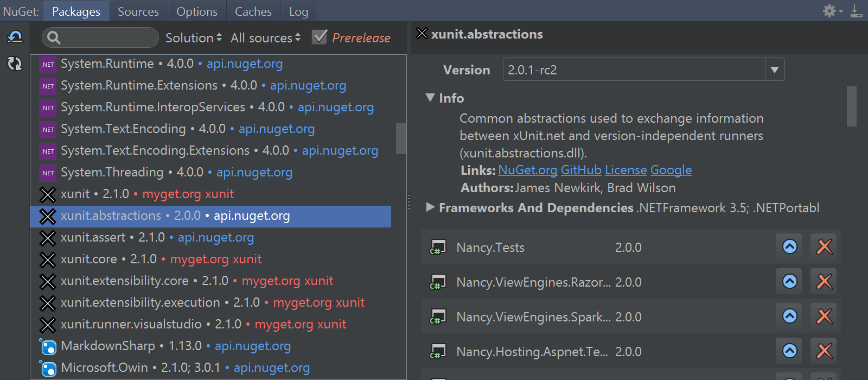Upgrade package in Nancy.Hosting.Aspnet.Te project
The image size is (868, 380).
[790, 351]
